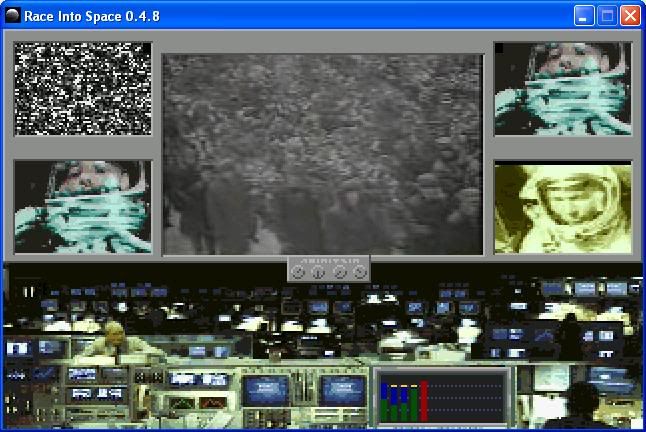Select the large central mission video screen
The image size is (646, 432).
[323, 154]
